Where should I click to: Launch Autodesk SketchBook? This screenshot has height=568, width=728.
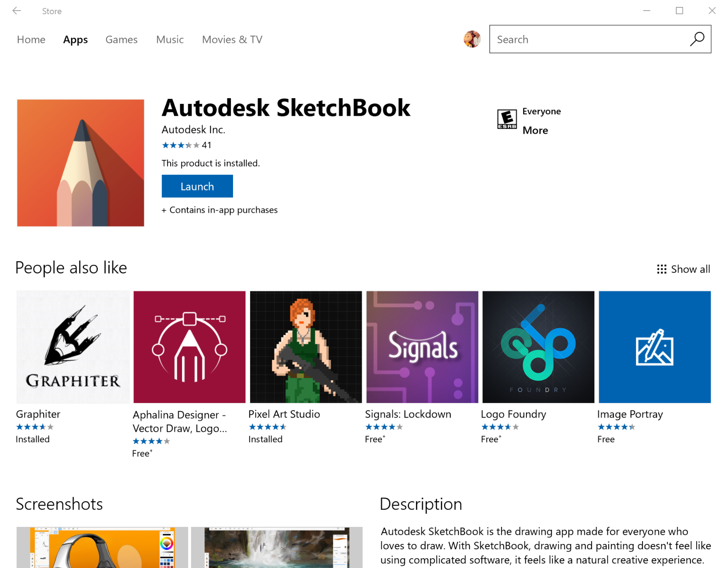197,186
